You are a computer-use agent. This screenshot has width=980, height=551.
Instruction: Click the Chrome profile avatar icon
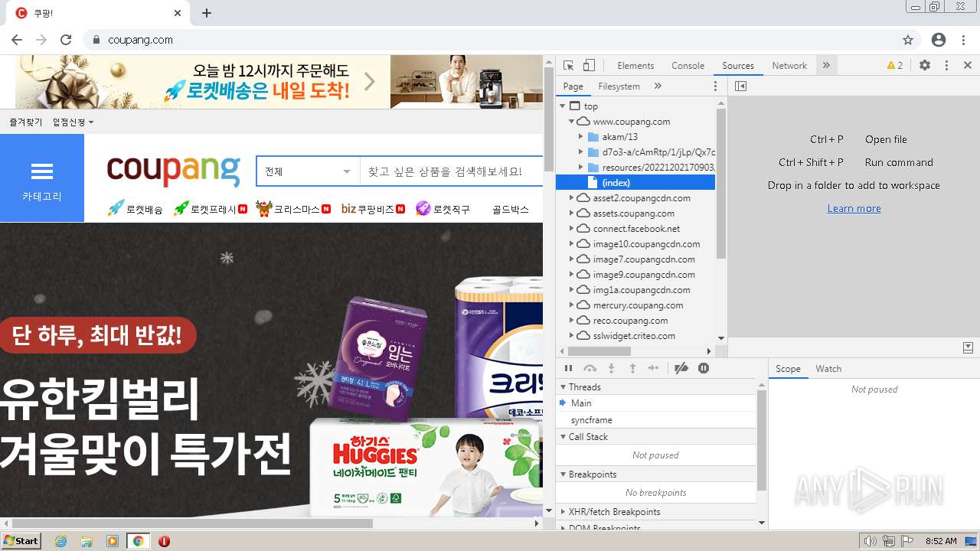[x=939, y=40]
